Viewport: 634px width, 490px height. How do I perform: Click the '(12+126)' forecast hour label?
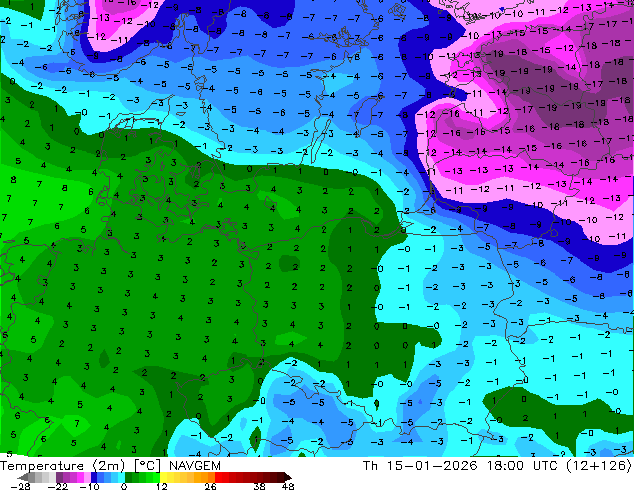598,466
